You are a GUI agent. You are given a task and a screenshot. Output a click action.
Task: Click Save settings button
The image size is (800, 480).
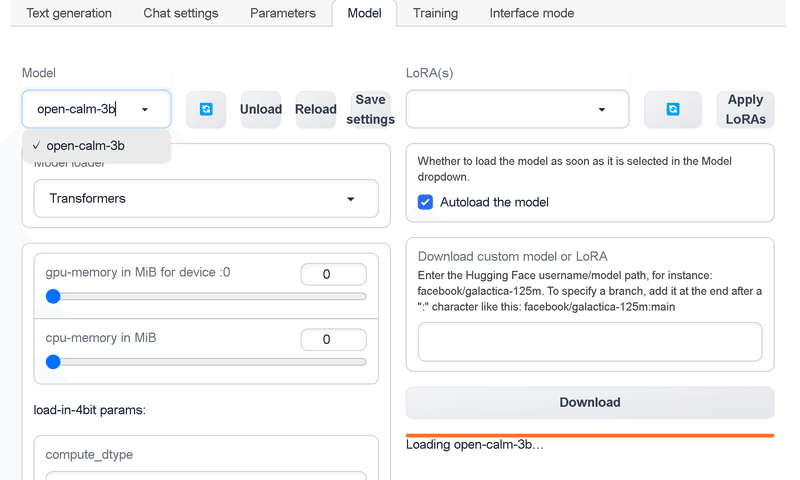pyautogui.click(x=370, y=109)
